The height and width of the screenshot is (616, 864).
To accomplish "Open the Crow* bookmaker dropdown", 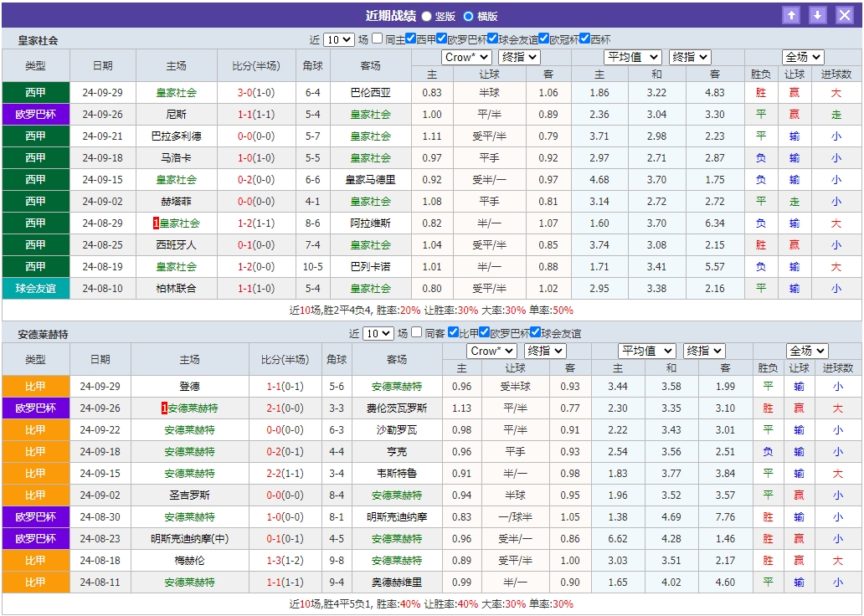I will 466,57.
